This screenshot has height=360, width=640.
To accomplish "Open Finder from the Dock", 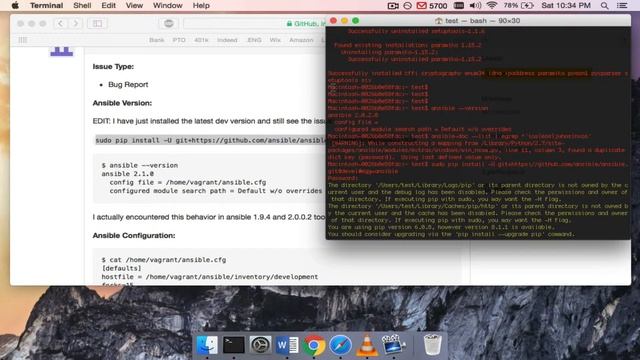I will [x=207, y=345].
